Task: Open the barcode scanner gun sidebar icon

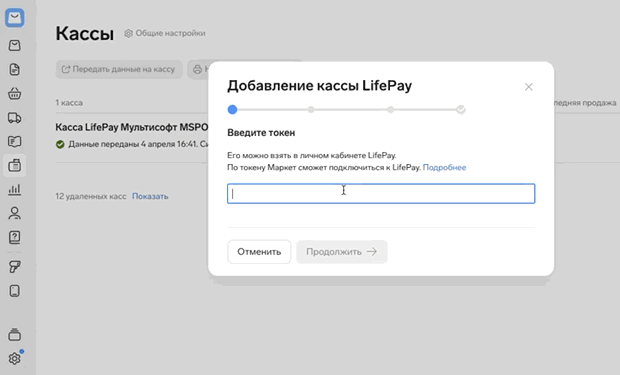Action: click(15, 267)
